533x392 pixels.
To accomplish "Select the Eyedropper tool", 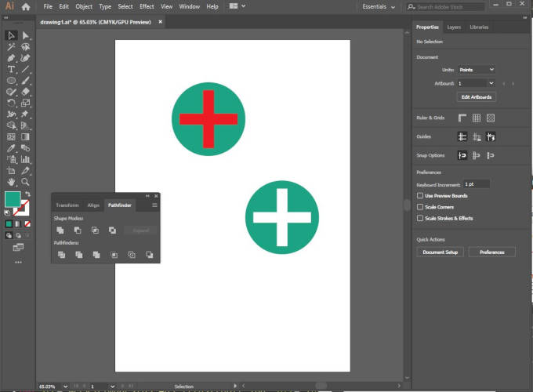I will [11, 148].
